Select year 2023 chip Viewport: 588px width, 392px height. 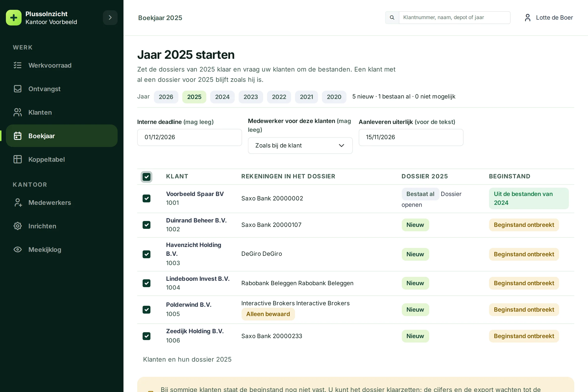tap(250, 97)
